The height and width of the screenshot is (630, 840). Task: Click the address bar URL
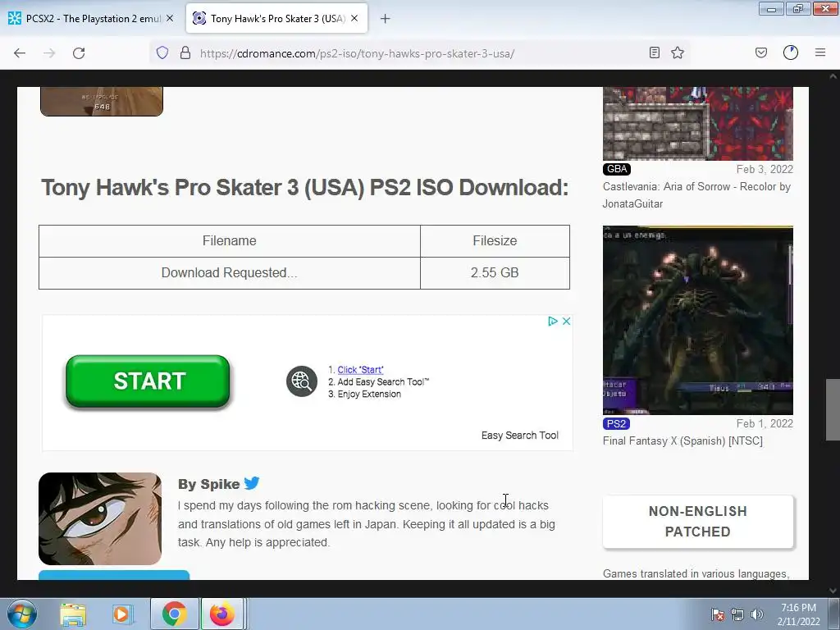tap(358, 53)
